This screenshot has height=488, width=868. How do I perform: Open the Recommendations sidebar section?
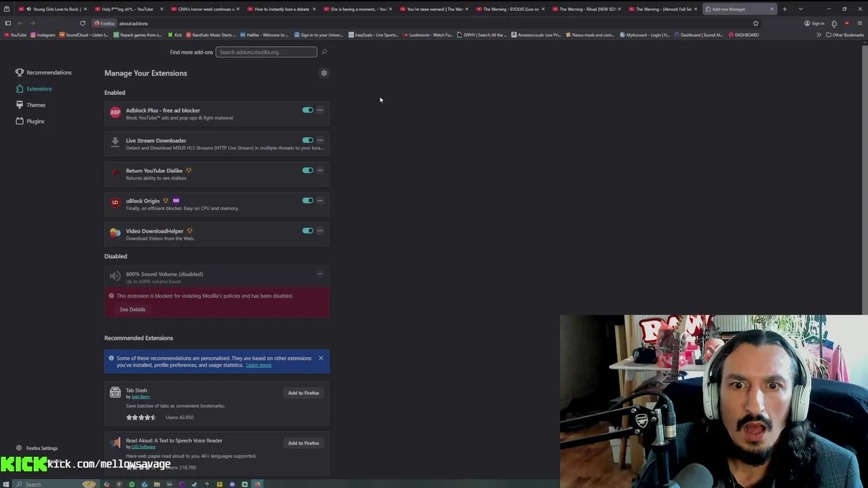pyautogui.click(x=43, y=73)
